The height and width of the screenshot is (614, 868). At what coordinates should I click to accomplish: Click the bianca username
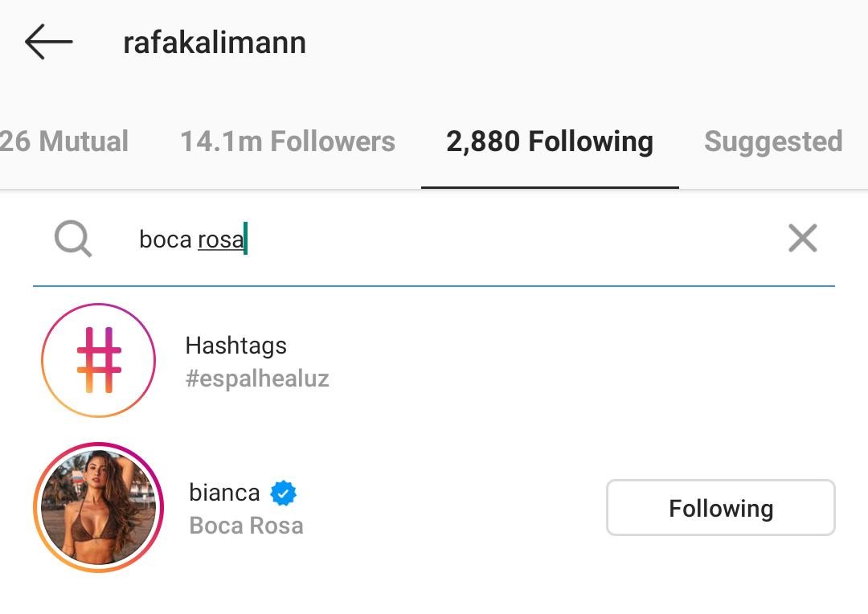(x=224, y=492)
